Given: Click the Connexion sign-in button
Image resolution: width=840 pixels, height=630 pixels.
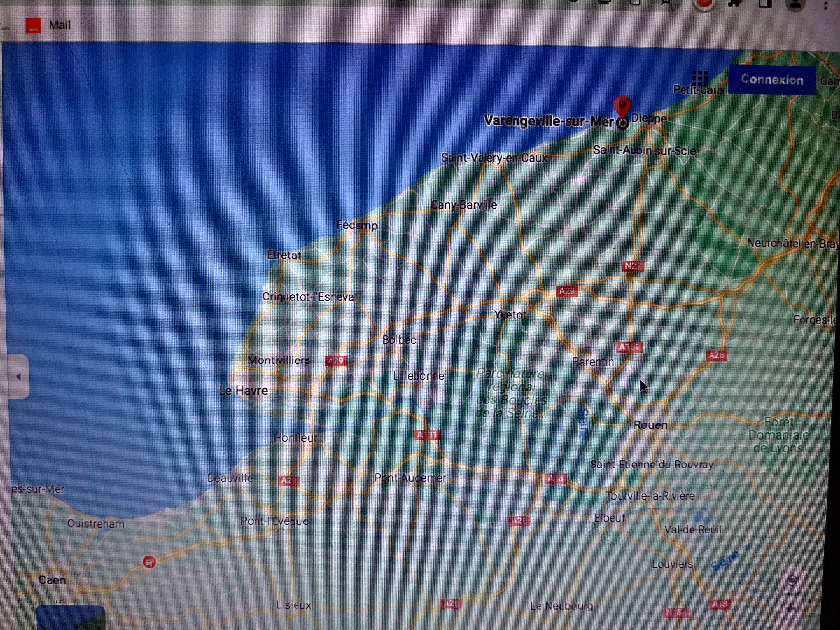Looking at the screenshot, I should tap(772, 80).
